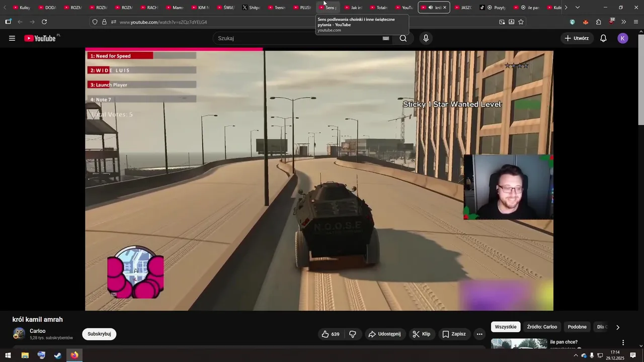Open the Firefox sidebar toggle icon
Image resolution: width=644 pixels, height=362 pixels.
click(x=8, y=22)
